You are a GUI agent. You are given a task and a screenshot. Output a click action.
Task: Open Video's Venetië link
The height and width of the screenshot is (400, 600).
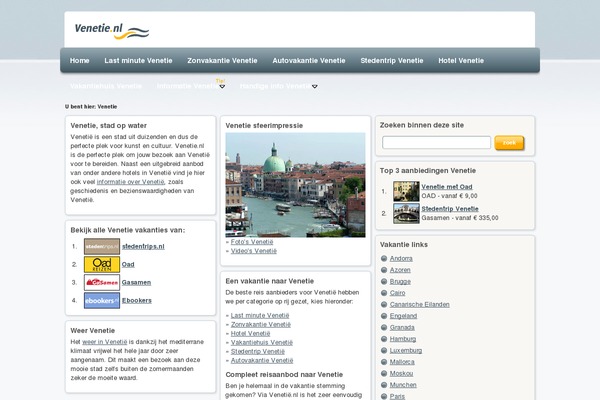click(x=254, y=251)
